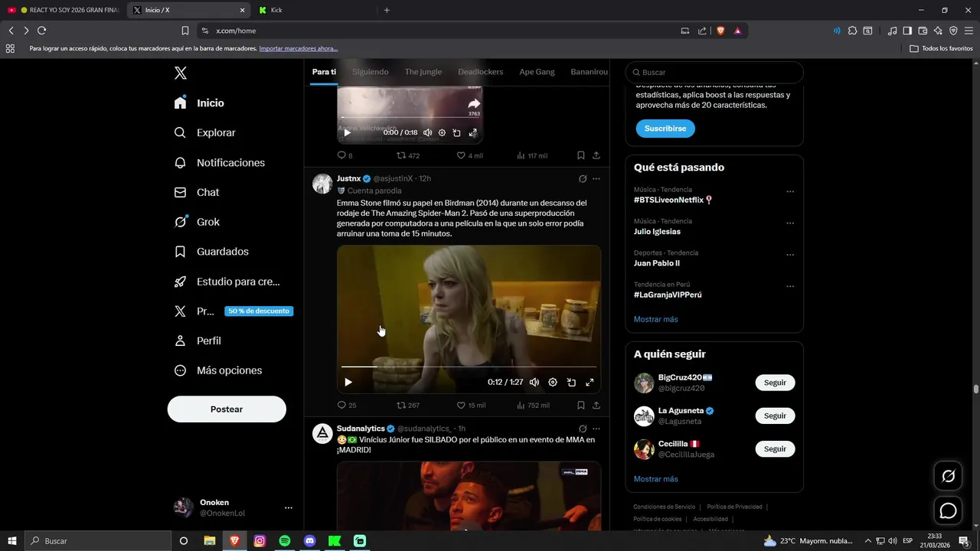The image size is (980, 551).
Task: Open Spotify from the taskbar
Action: 285,541
